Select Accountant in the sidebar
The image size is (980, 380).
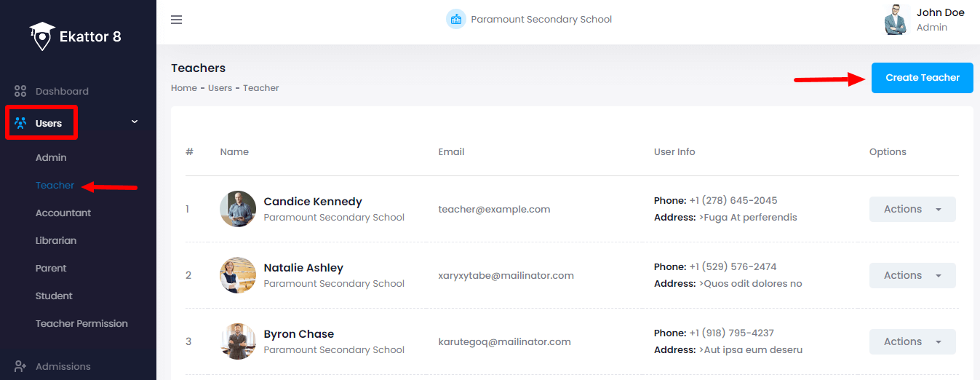coord(63,213)
